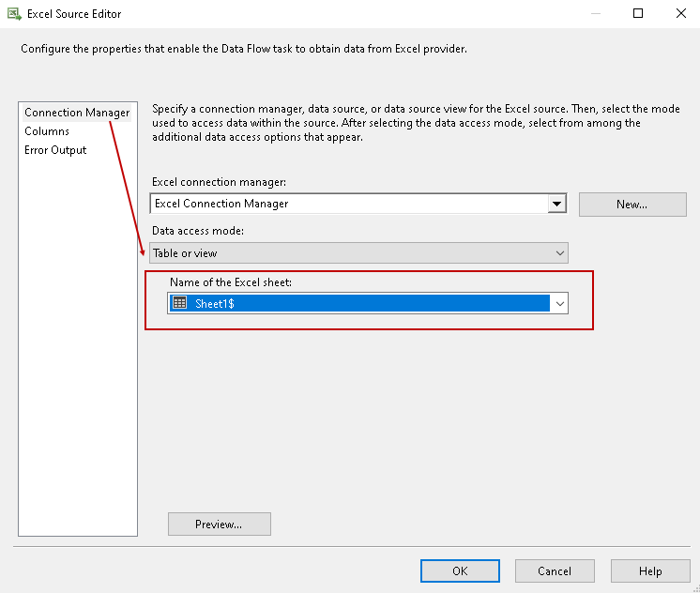The width and height of the screenshot is (700, 593).
Task: Confirm with the OK button
Action: pyautogui.click(x=460, y=570)
